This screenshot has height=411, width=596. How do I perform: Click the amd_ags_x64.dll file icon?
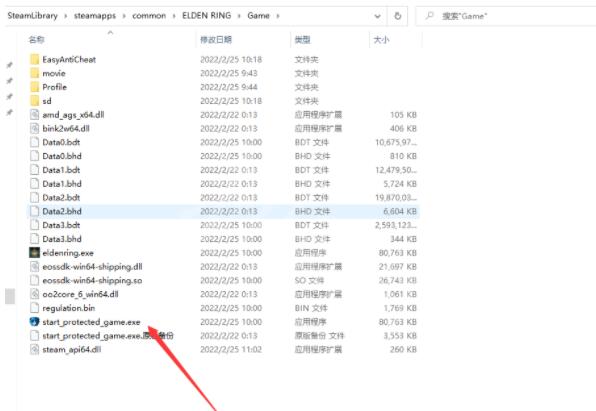[x=35, y=114]
